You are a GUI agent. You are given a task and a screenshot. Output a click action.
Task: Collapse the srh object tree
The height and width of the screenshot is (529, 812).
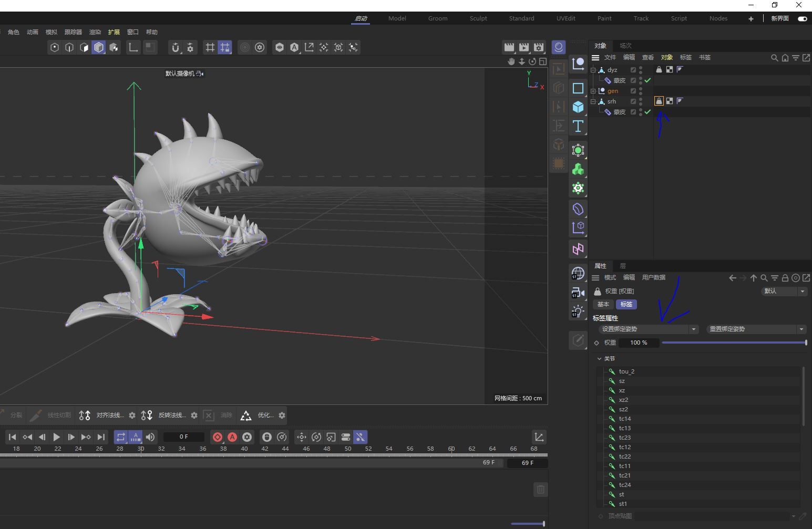[x=593, y=101]
